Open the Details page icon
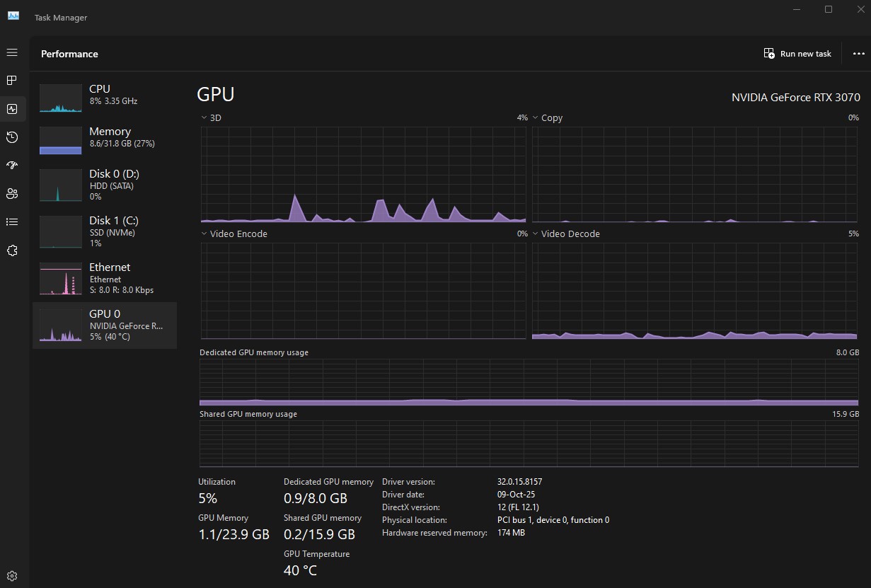 pyautogui.click(x=12, y=222)
